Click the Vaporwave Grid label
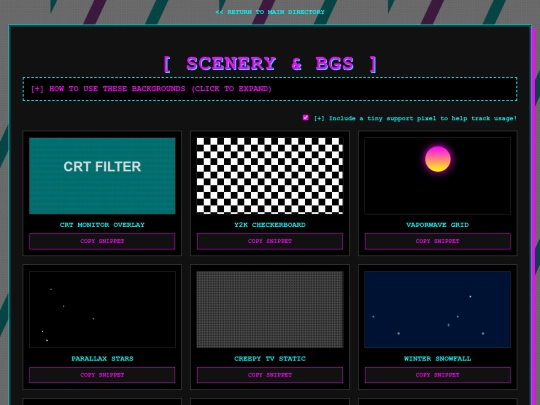The width and height of the screenshot is (540, 405). click(x=437, y=225)
